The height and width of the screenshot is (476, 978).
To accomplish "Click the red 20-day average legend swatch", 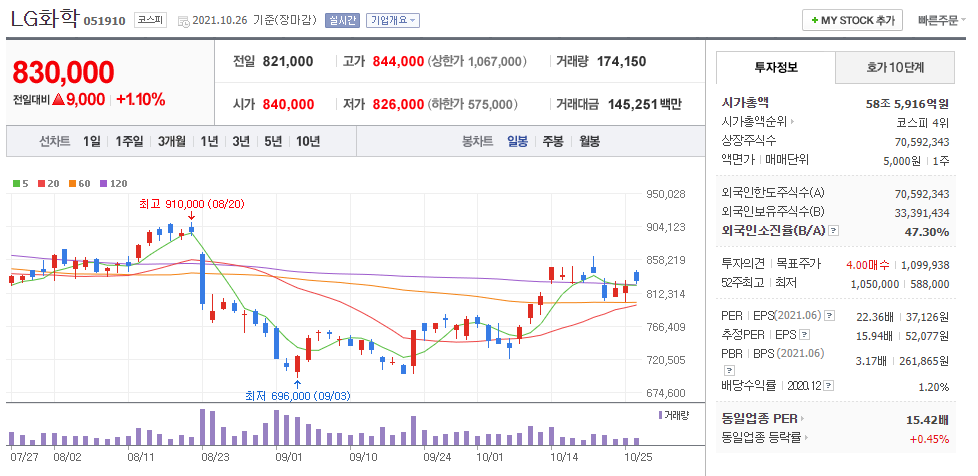I will click(41, 183).
